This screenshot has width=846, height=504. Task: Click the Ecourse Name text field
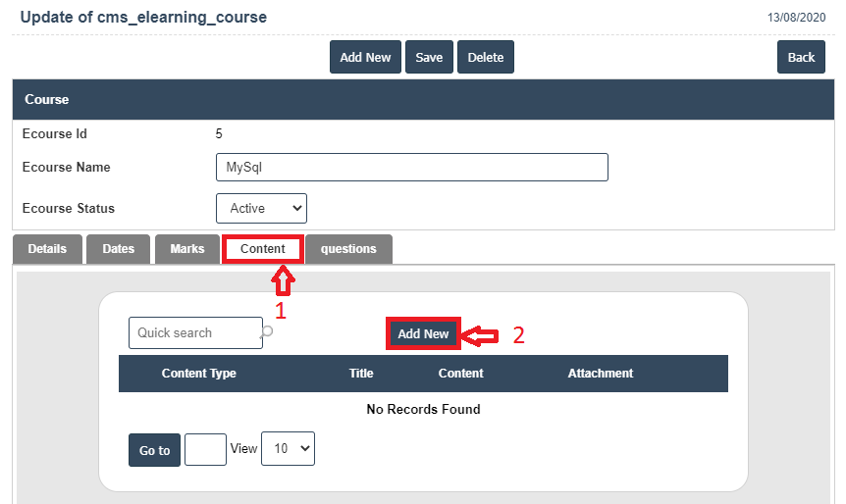click(x=411, y=167)
